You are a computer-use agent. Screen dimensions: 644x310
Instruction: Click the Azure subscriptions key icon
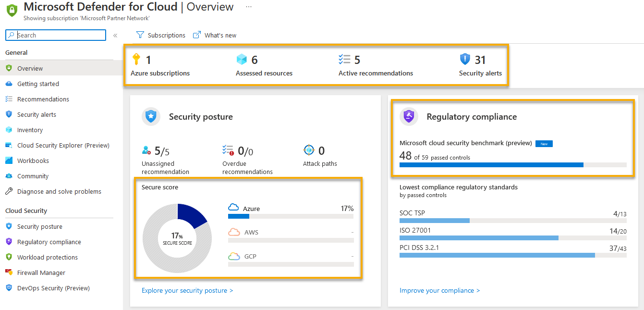tap(136, 59)
